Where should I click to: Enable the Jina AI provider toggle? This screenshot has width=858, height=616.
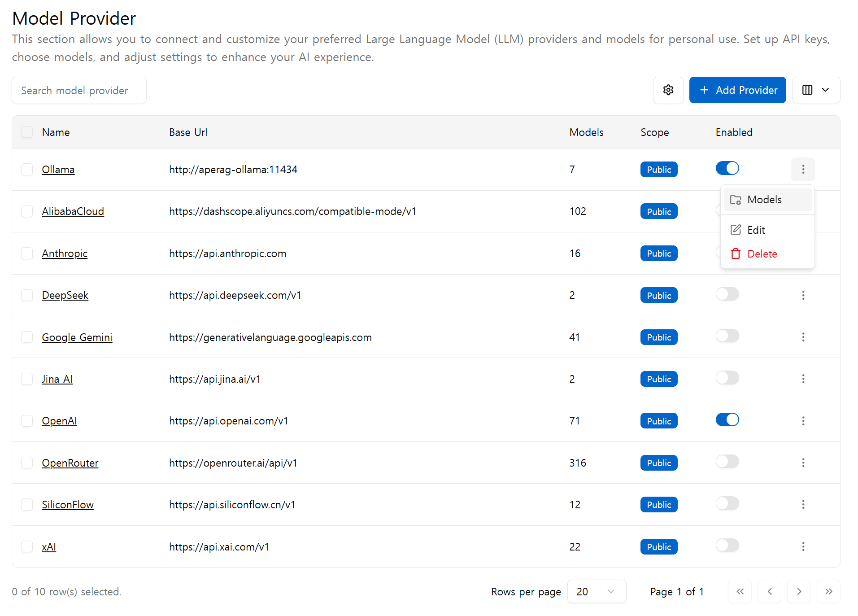[x=727, y=378]
